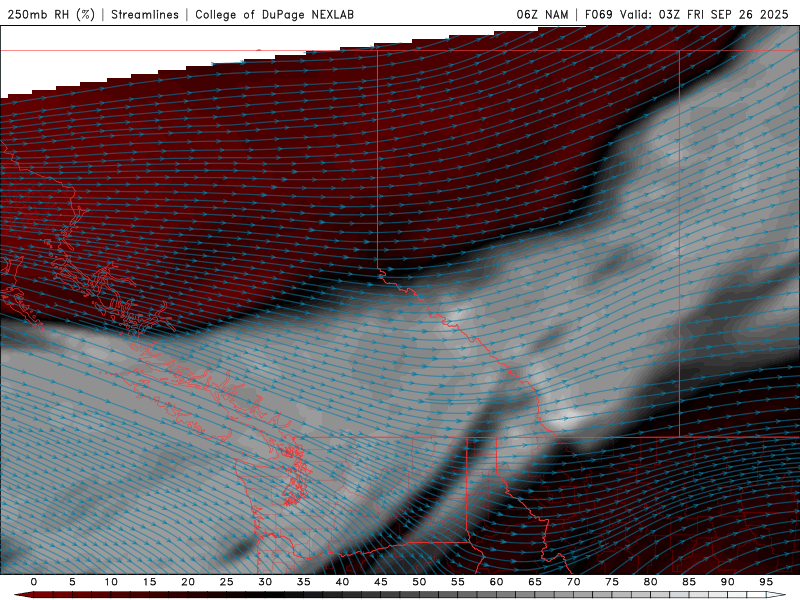This screenshot has height=600, width=800.
Task: Click the colorbar label '5'
Action: (x=72, y=582)
